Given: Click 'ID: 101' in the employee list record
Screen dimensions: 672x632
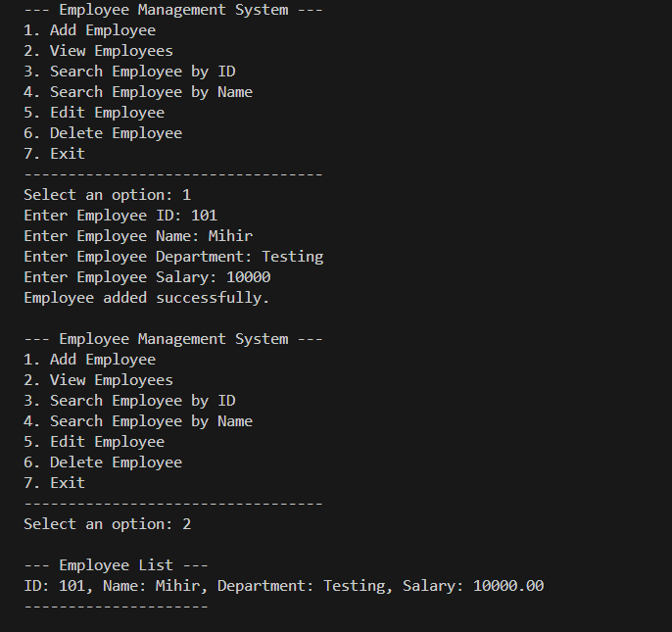Looking at the screenshot, I should point(55,586).
